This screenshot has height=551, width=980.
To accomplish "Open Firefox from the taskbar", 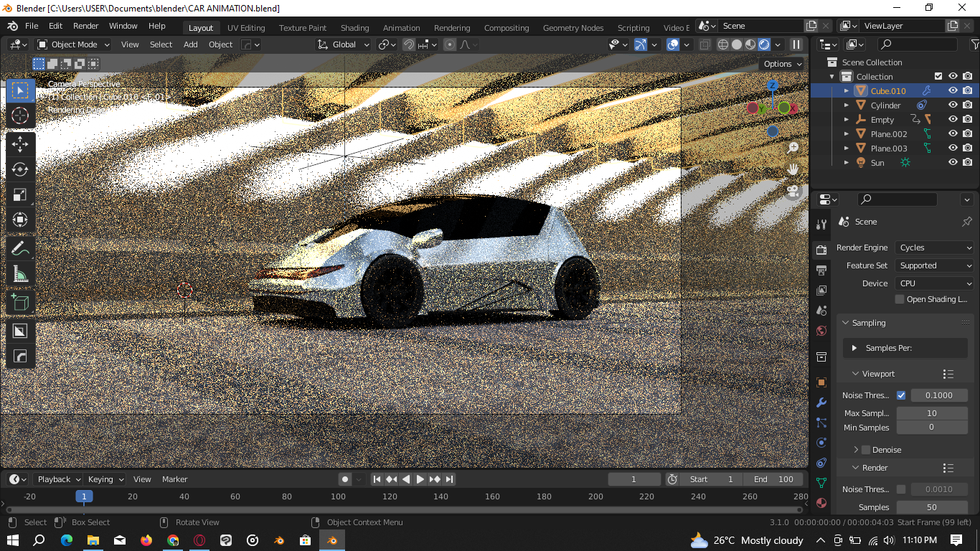I will [x=146, y=540].
